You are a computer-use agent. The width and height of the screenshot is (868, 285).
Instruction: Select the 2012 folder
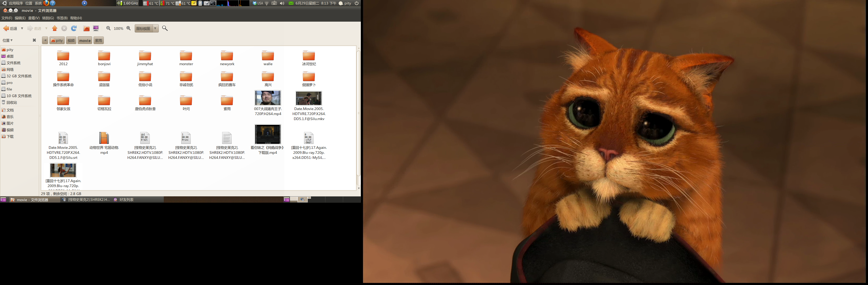point(63,58)
